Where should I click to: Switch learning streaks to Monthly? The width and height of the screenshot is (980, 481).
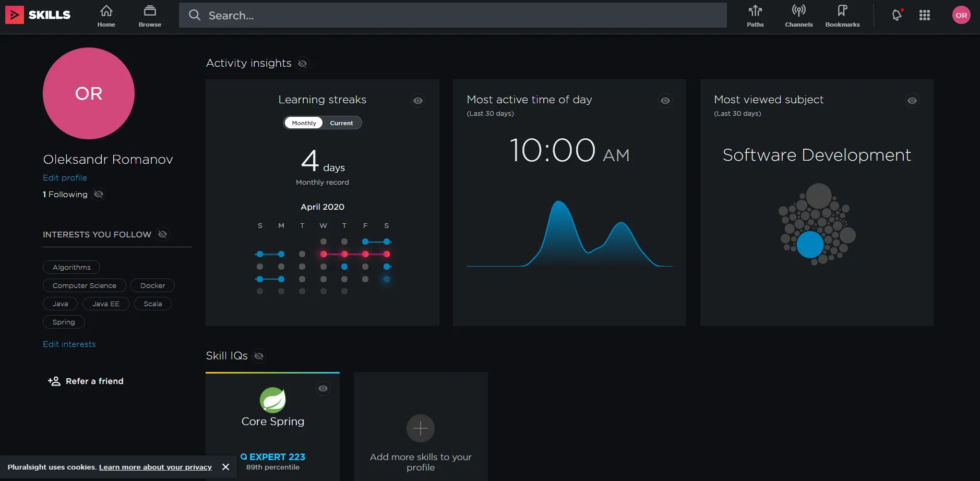click(x=304, y=123)
